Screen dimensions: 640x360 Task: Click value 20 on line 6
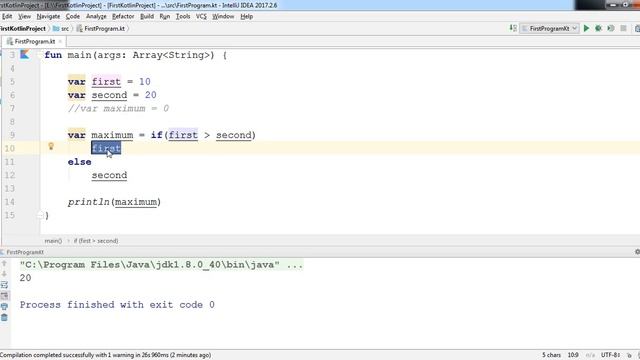151,95
